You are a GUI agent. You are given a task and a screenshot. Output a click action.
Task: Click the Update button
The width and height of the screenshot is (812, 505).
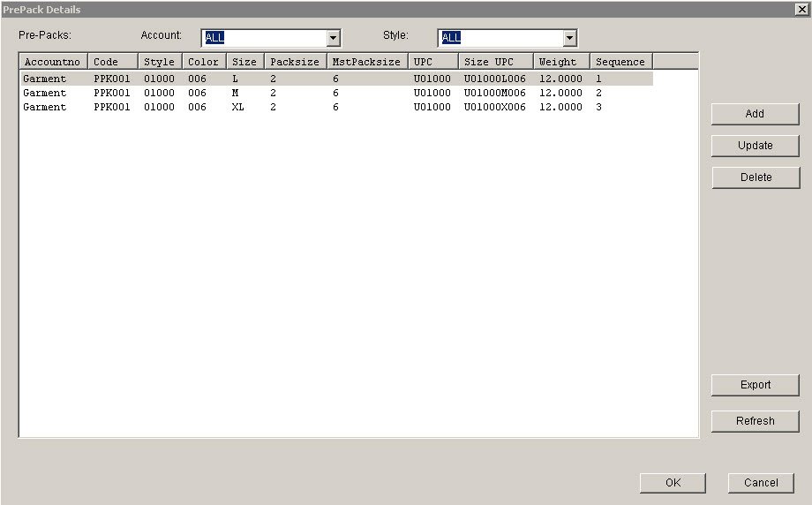click(755, 146)
